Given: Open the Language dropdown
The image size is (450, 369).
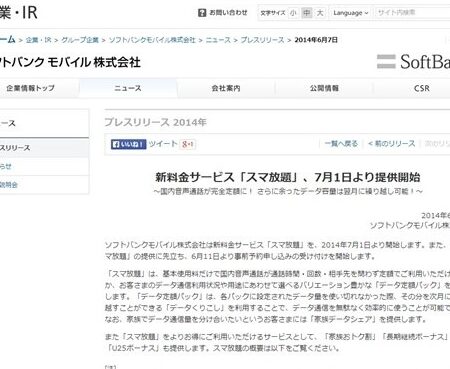Looking at the screenshot, I should point(351,13).
